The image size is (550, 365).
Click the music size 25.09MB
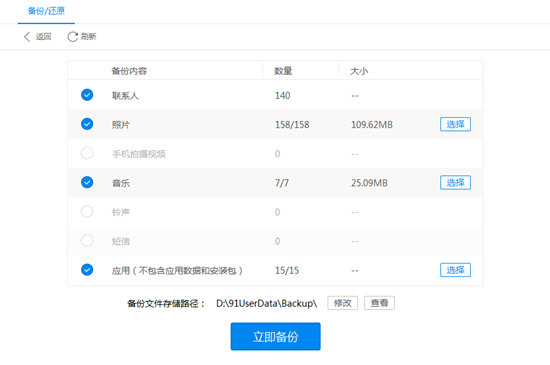point(369,183)
